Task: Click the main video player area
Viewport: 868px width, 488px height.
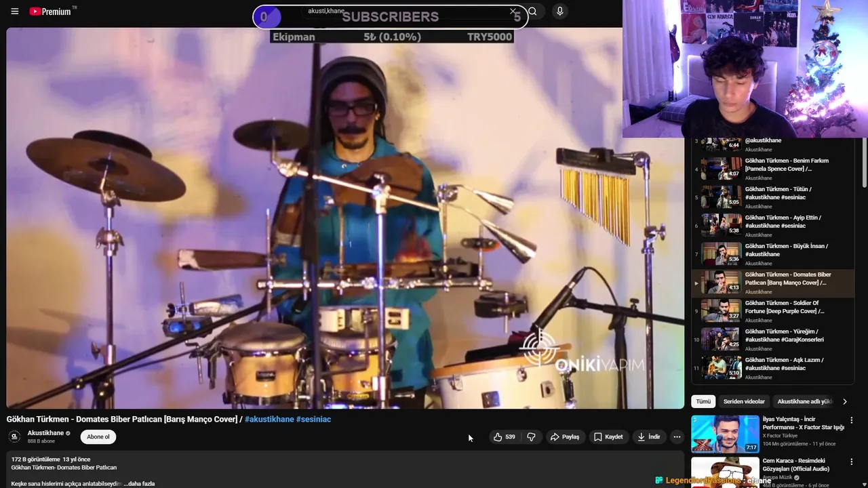Action: [345, 218]
